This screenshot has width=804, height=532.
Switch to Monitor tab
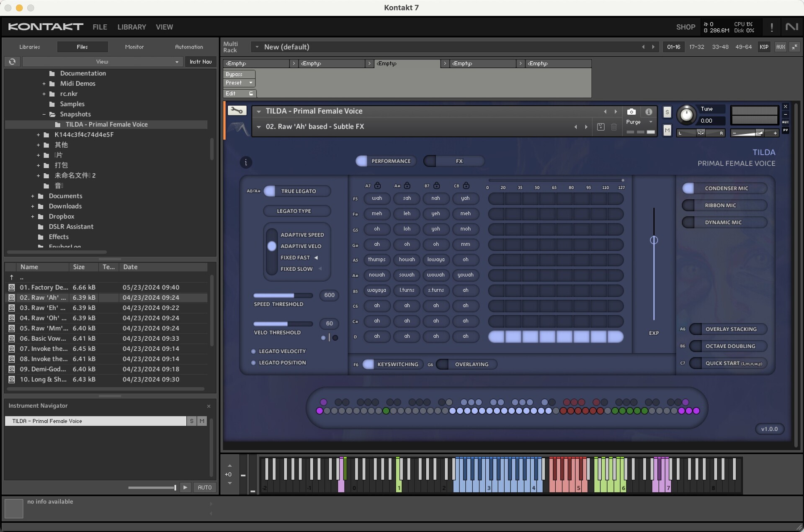coord(134,47)
